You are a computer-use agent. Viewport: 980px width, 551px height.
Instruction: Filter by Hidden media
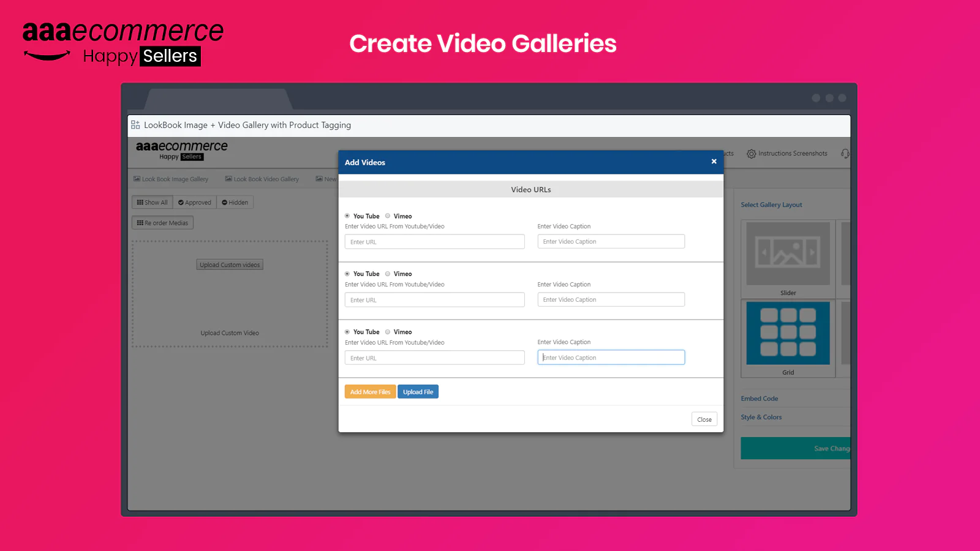point(235,203)
